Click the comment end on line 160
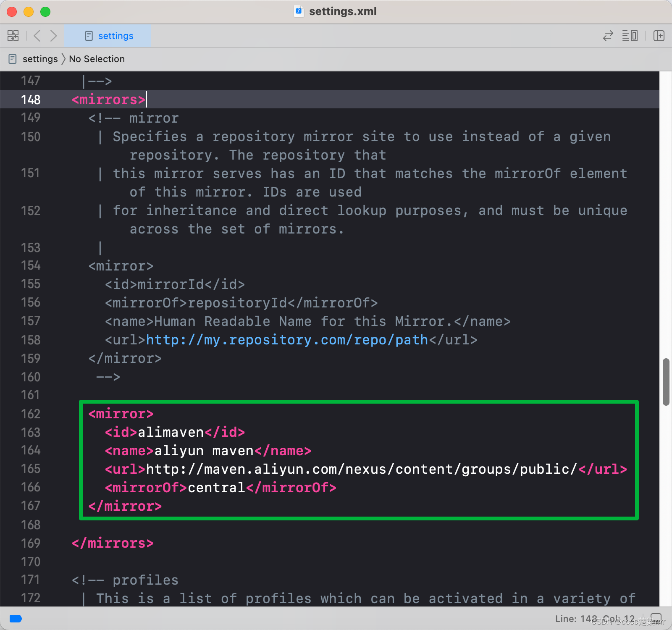672x630 pixels. pos(108,377)
